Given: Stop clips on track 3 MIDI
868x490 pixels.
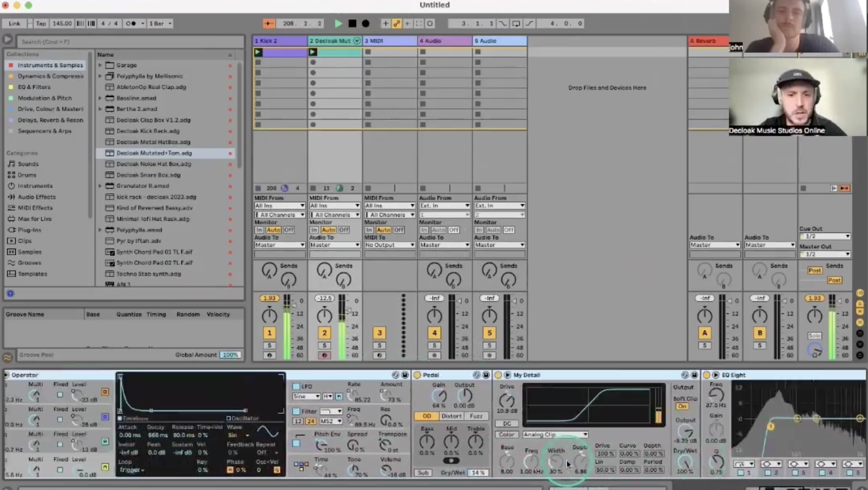Looking at the screenshot, I should pos(368,188).
